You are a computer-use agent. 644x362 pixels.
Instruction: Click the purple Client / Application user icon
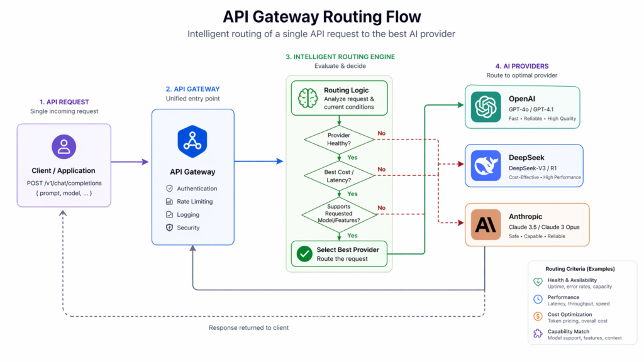tap(64, 146)
